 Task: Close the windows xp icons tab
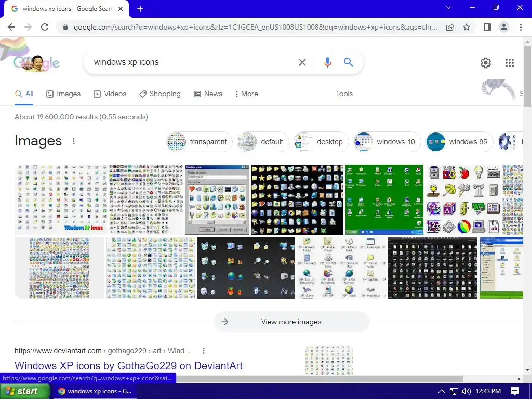[121, 9]
